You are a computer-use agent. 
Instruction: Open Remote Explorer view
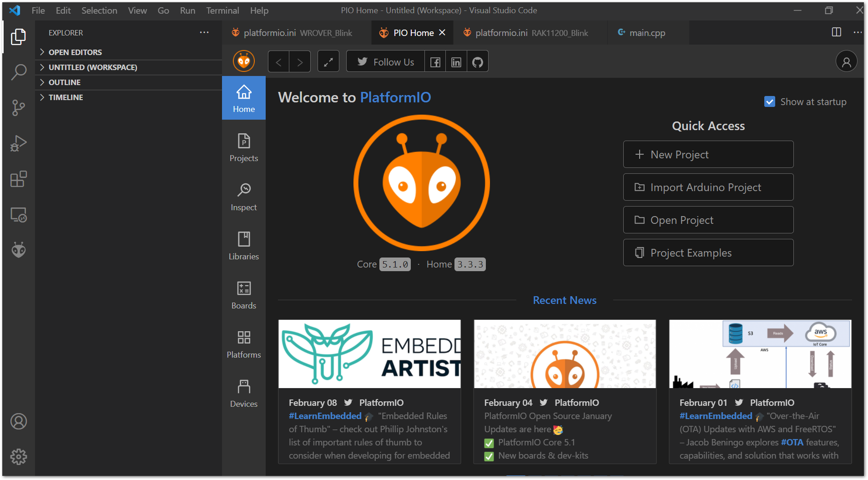click(18, 214)
